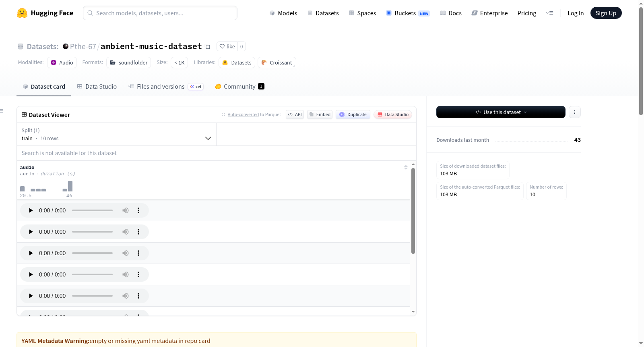Mute the first audio row
Image resolution: width=644 pixels, height=347 pixels.
click(x=126, y=210)
